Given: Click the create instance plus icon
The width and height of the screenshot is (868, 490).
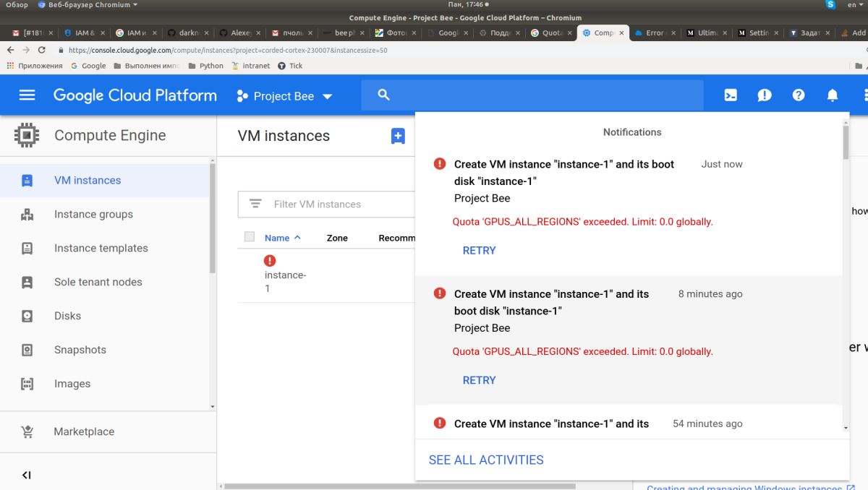Looking at the screenshot, I should [398, 136].
